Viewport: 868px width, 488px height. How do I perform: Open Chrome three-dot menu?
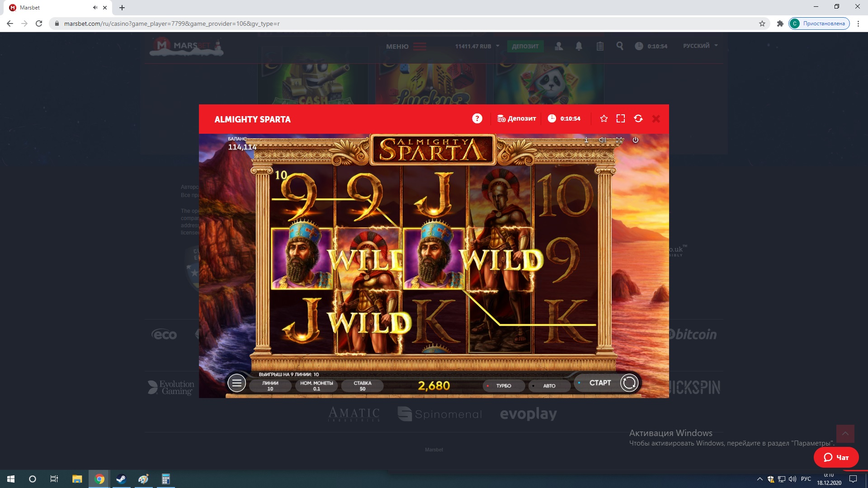click(858, 23)
